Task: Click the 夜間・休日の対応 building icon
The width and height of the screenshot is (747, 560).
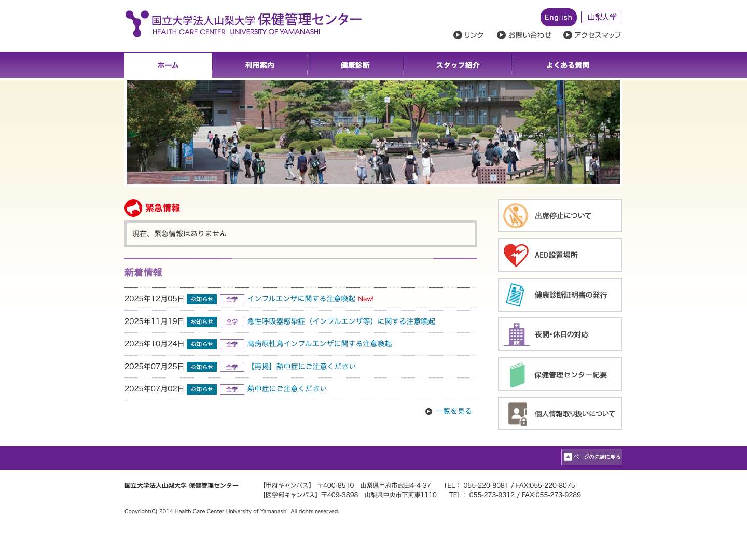Action: pyautogui.click(x=516, y=334)
